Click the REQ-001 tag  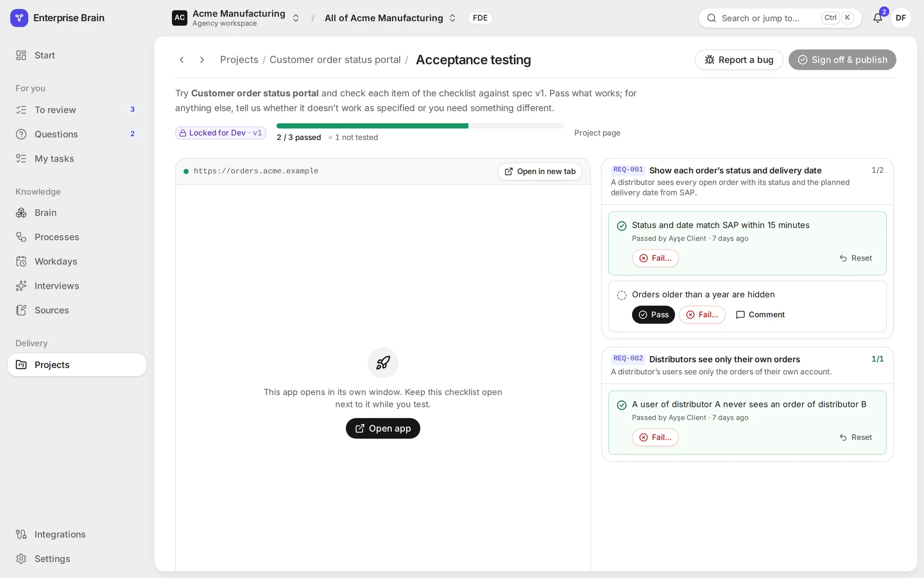click(628, 169)
